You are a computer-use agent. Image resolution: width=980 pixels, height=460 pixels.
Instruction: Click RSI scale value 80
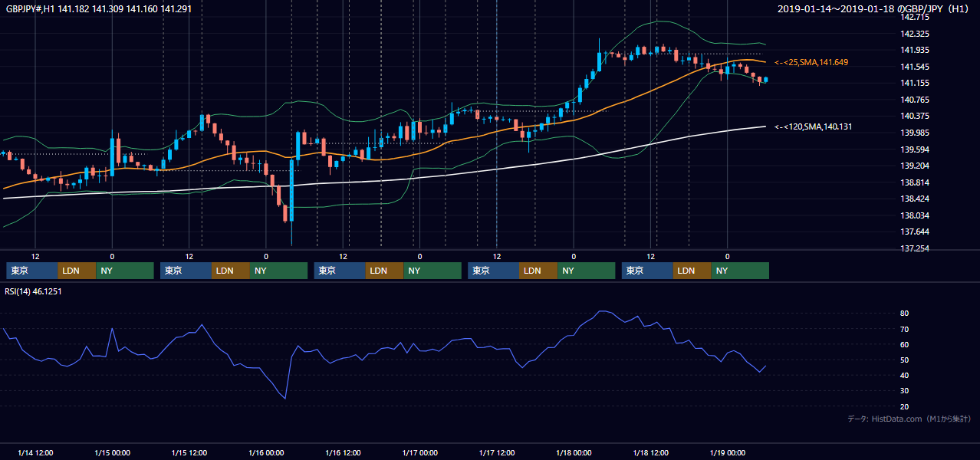[905, 314]
